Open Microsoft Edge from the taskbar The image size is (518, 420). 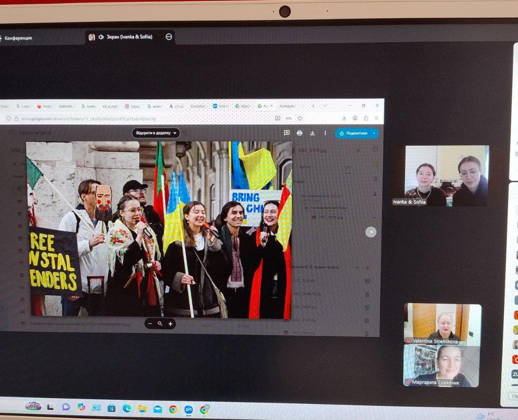tap(127, 408)
